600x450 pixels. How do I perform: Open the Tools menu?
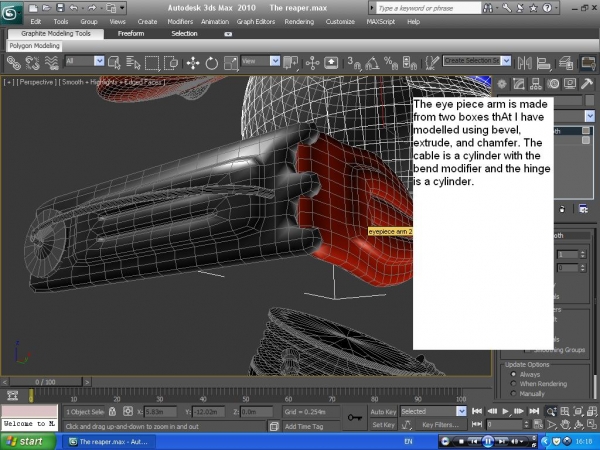pos(60,22)
